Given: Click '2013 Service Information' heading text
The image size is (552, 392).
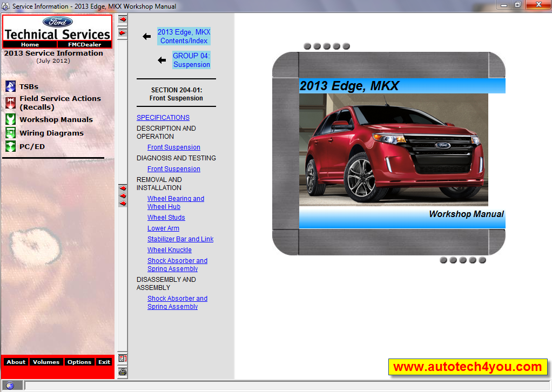Looking at the screenshot, I should point(53,53).
